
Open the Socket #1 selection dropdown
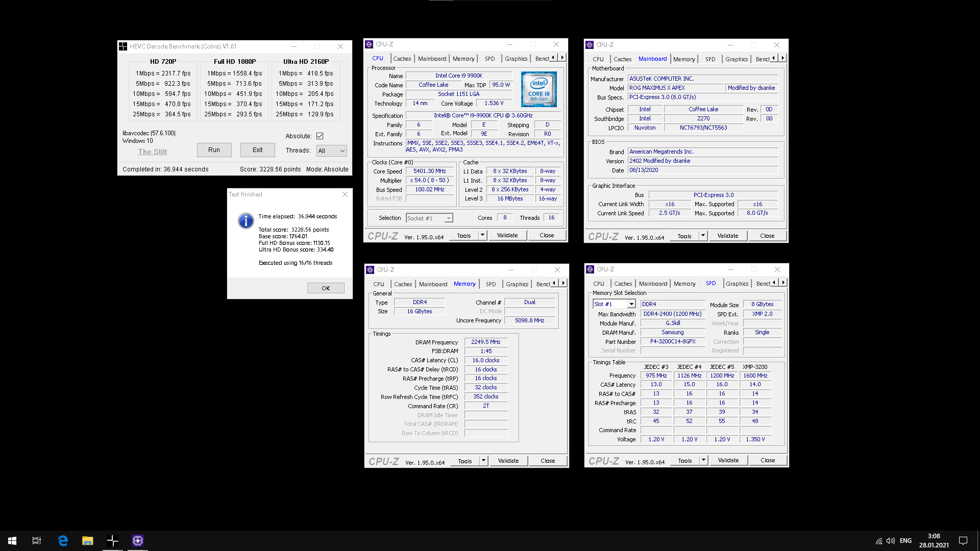coord(430,218)
